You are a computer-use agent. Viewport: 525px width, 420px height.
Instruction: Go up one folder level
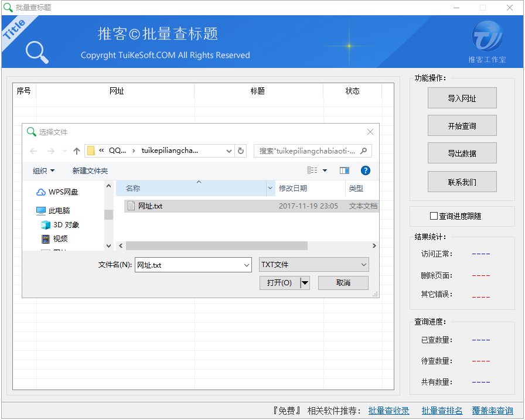pyautogui.click(x=77, y=151)
